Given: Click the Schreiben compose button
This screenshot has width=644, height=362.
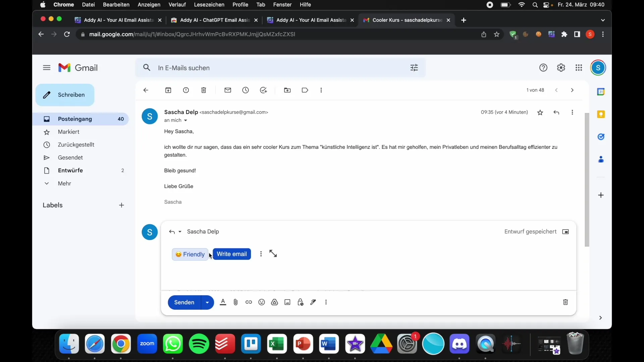Looking at the screenshot, I should pyautogui.click(x=65, y=95).
